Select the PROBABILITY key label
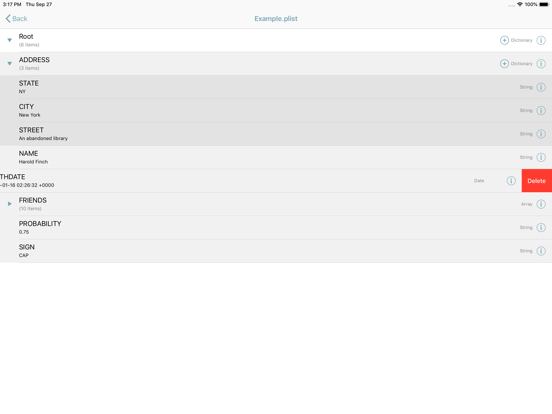Image resolution: width=552 pixels, height=414 pixels. point(40,224)
